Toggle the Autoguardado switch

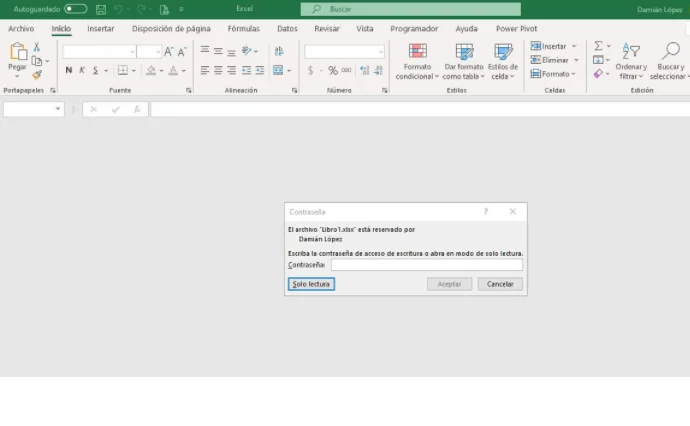tap(75, 9)
